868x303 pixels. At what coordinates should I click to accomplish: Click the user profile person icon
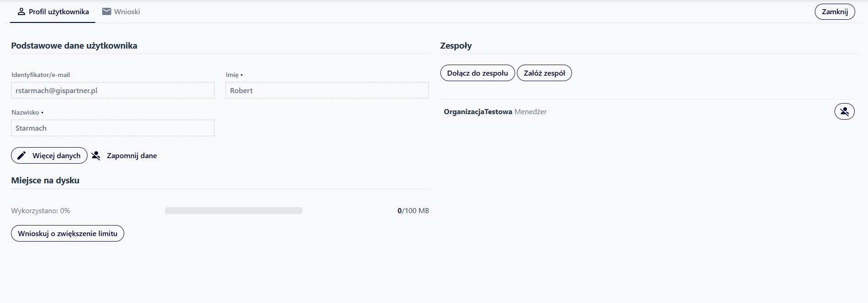[21, 12]
